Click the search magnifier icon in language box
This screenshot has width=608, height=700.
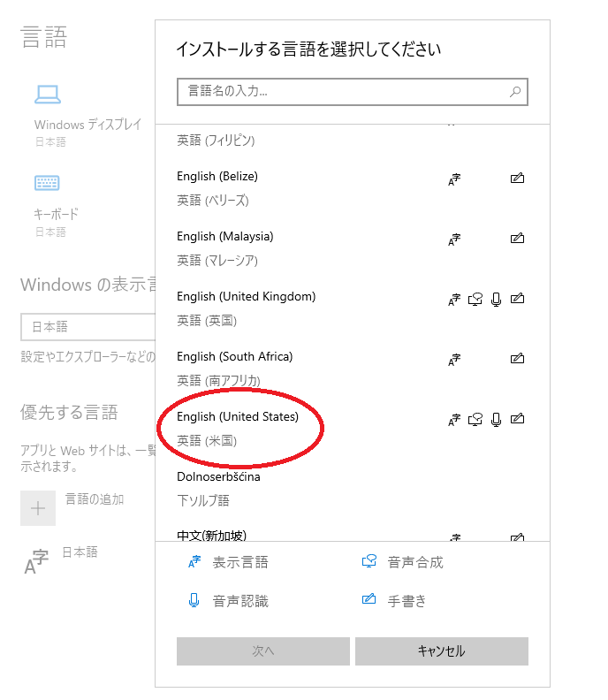(514, 91)
